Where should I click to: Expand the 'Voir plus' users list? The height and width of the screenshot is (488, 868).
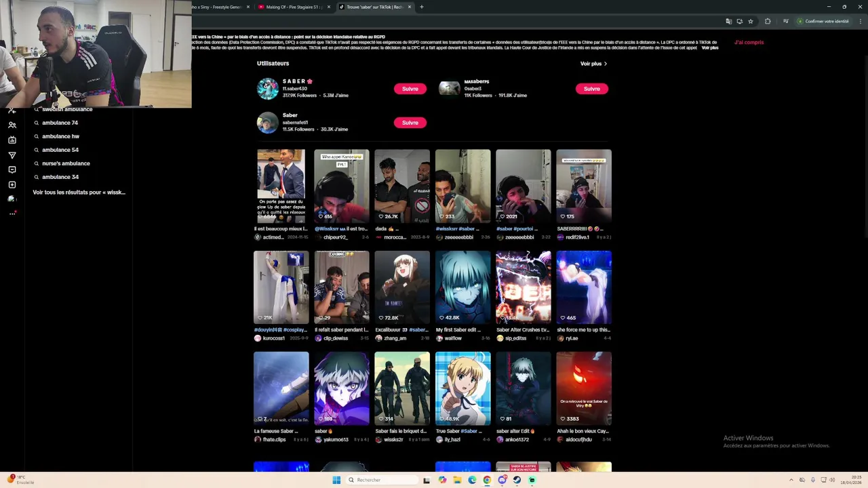(x=593, y=64)
